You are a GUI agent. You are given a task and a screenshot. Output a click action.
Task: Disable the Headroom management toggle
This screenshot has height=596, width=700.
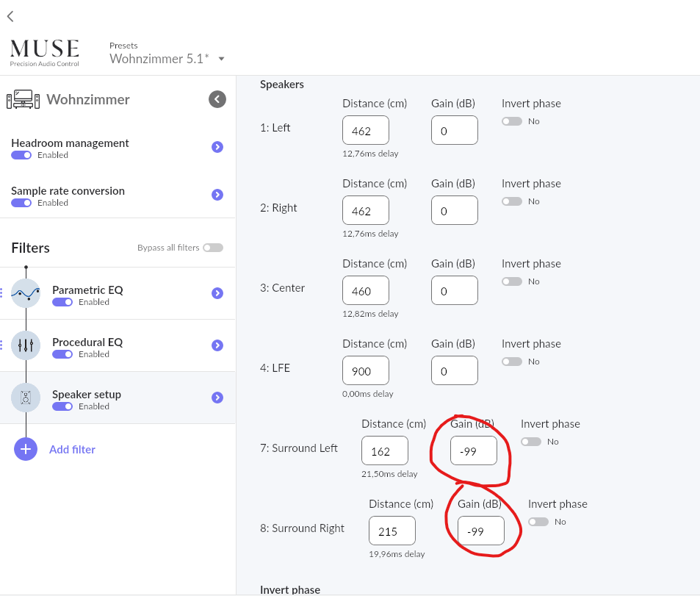(21, 155)
